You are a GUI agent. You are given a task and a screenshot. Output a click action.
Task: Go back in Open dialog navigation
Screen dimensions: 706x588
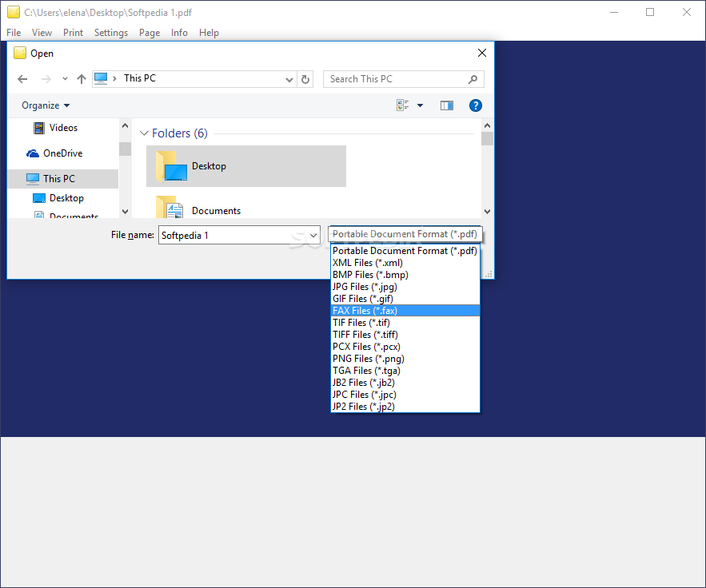[x=22, y=79]
